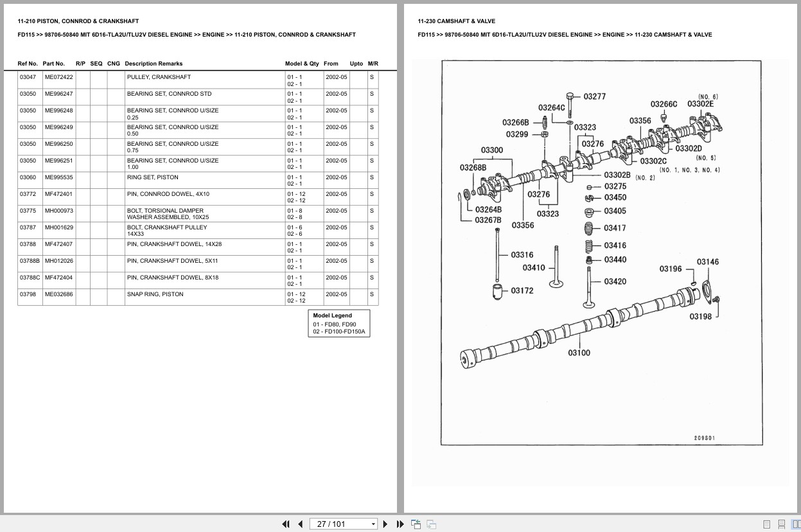
Task: Click diagram label 03266C
Action: tap(664, 104)
